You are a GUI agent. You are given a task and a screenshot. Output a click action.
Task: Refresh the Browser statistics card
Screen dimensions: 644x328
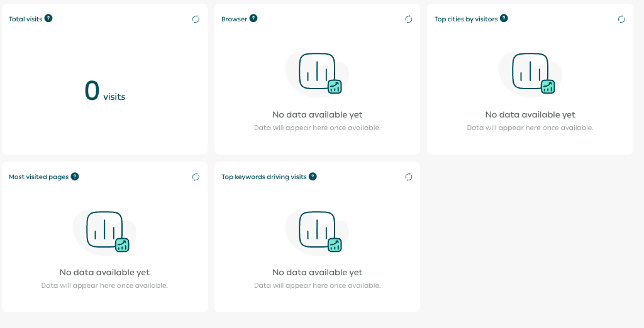pos(409,19)
